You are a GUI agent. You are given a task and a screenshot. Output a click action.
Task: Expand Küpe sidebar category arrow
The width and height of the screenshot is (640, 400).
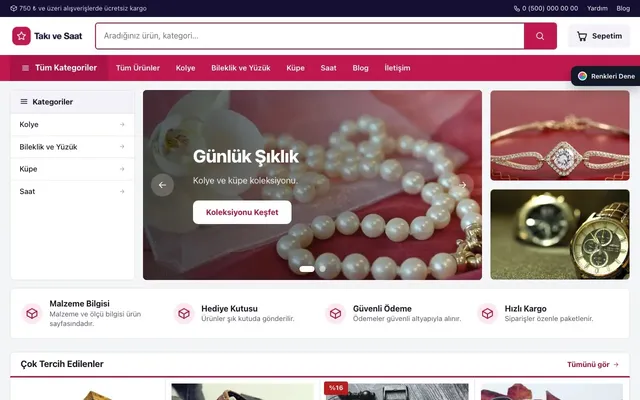[x=122, y=169]
